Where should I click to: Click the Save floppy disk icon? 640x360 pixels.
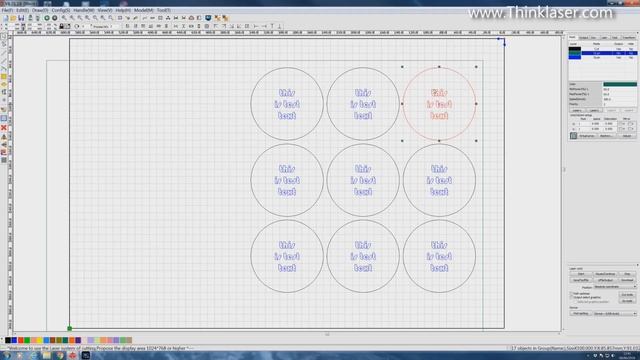pos(21,18)
